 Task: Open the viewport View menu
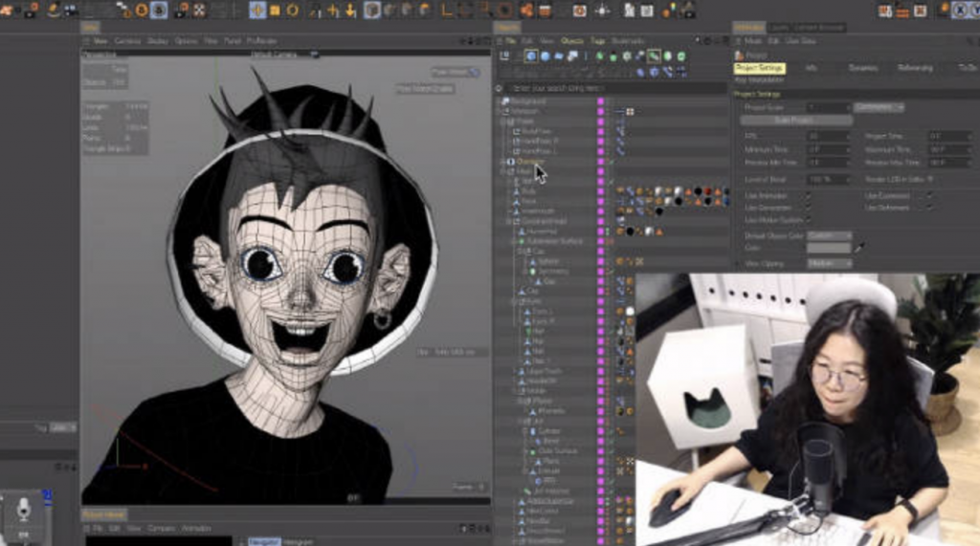pos(100,40)
